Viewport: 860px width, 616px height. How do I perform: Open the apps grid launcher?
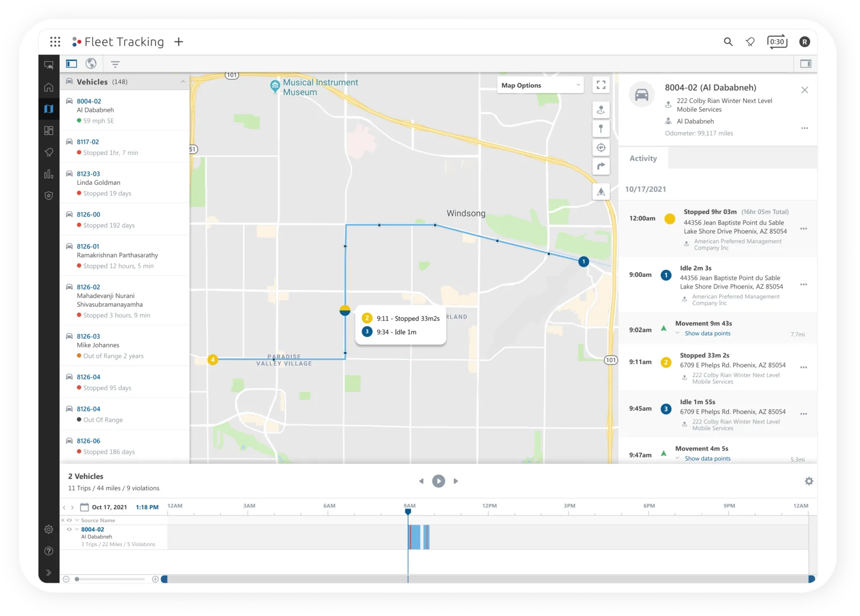55,41
